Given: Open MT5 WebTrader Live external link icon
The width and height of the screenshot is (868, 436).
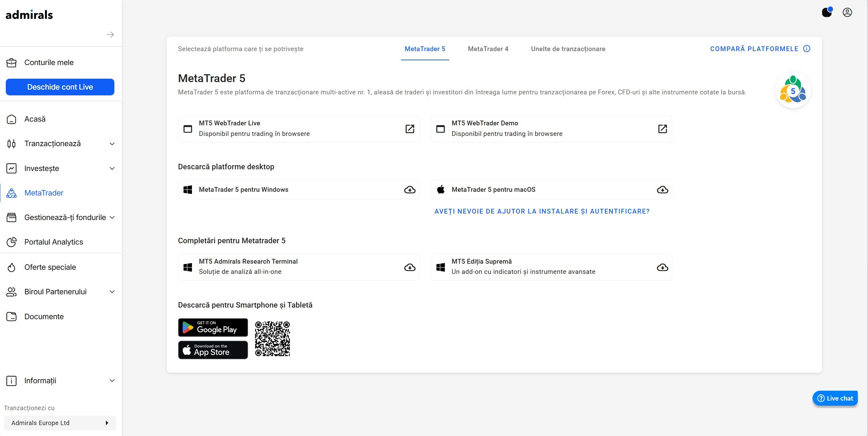Looking at the screenshot, I should 410,129.
